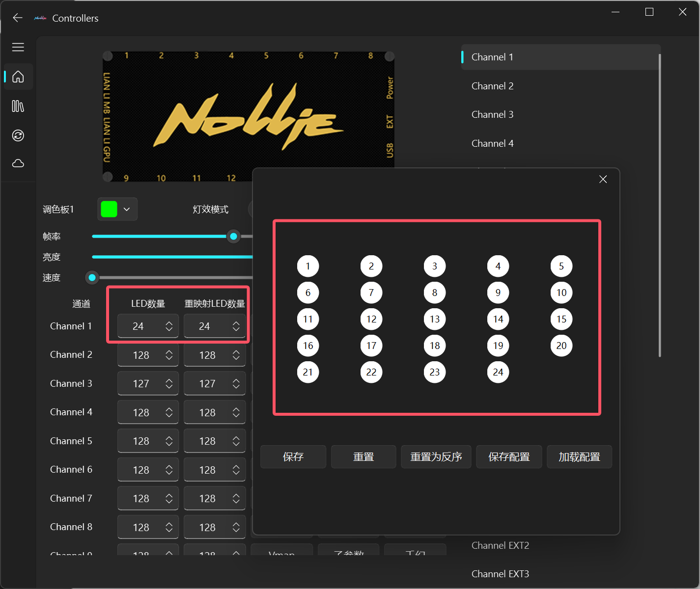Click the channel list vertical scrollbar
700x589 pixels.
point(659,205)
